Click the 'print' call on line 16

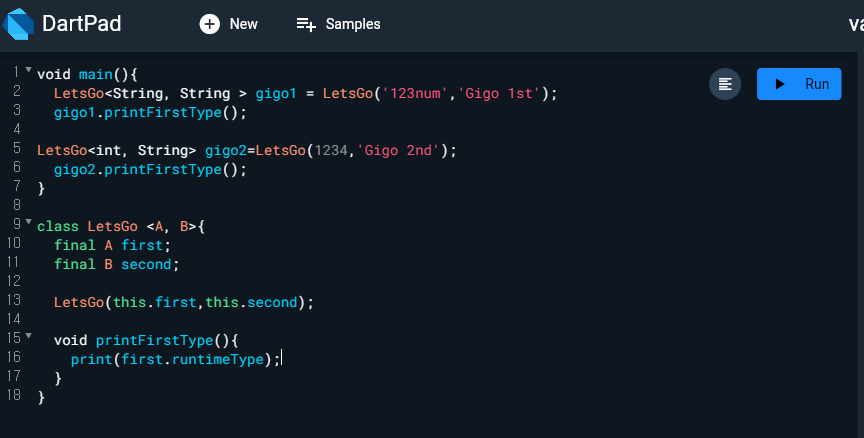pos(91,359)
